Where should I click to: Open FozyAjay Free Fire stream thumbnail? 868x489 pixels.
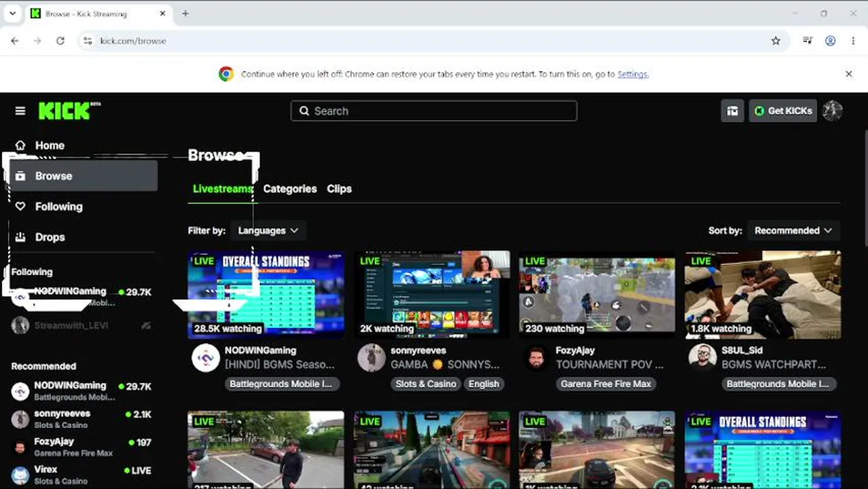click(x=597, y=295)
